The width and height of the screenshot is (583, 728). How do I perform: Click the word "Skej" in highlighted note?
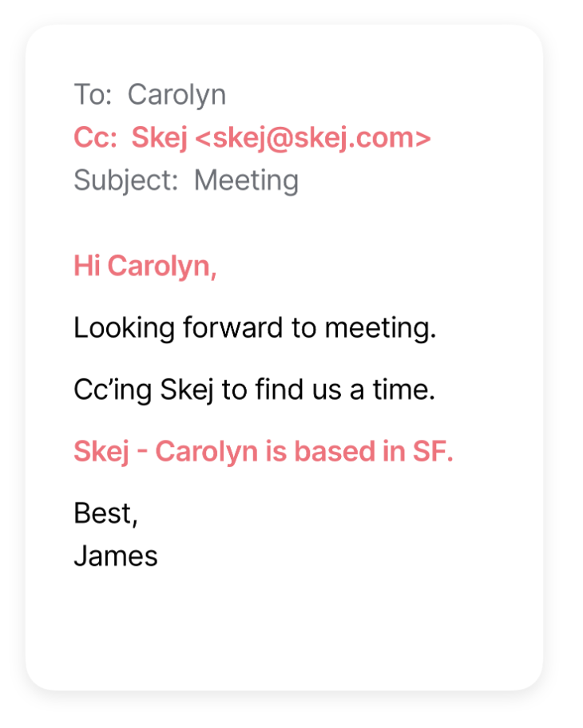click(x=101, y=451)
